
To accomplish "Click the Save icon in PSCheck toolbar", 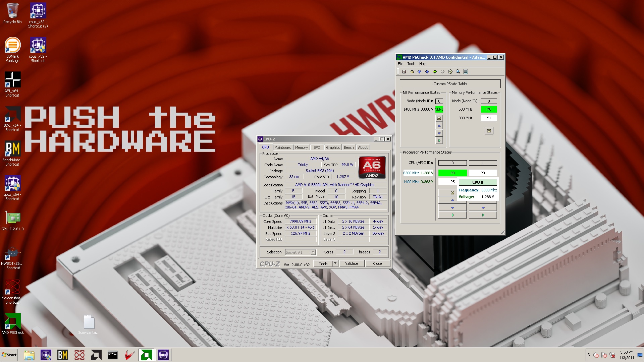I will (404, 72).
